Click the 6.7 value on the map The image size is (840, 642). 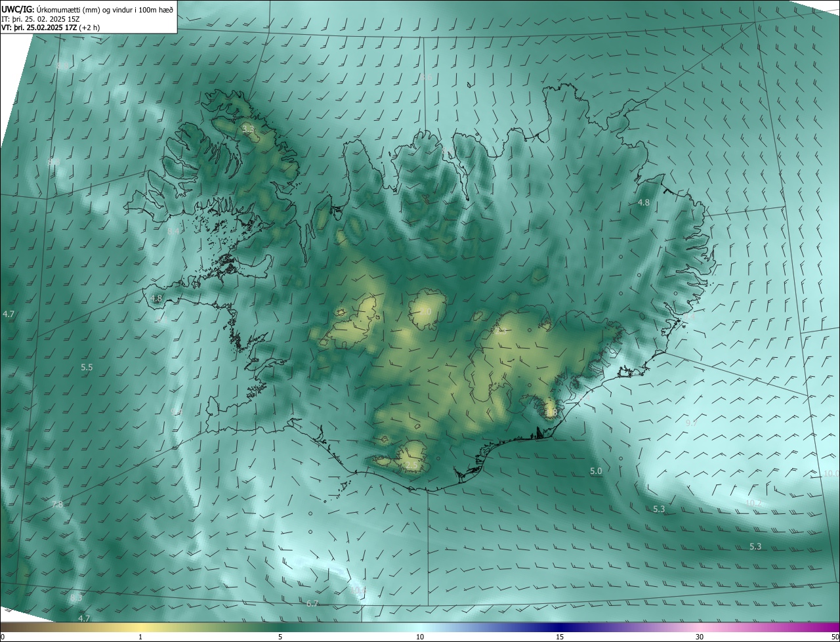tap(312, 603)
